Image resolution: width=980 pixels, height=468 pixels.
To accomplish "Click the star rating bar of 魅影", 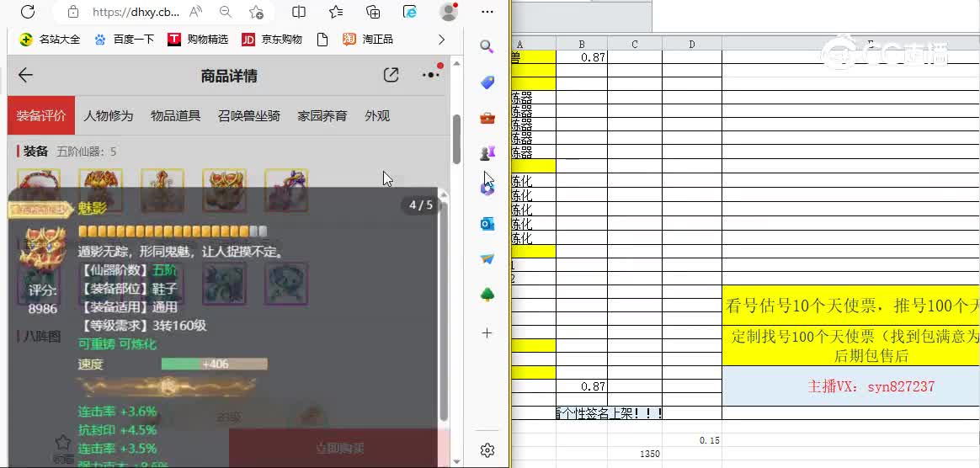I will point(173,231).
